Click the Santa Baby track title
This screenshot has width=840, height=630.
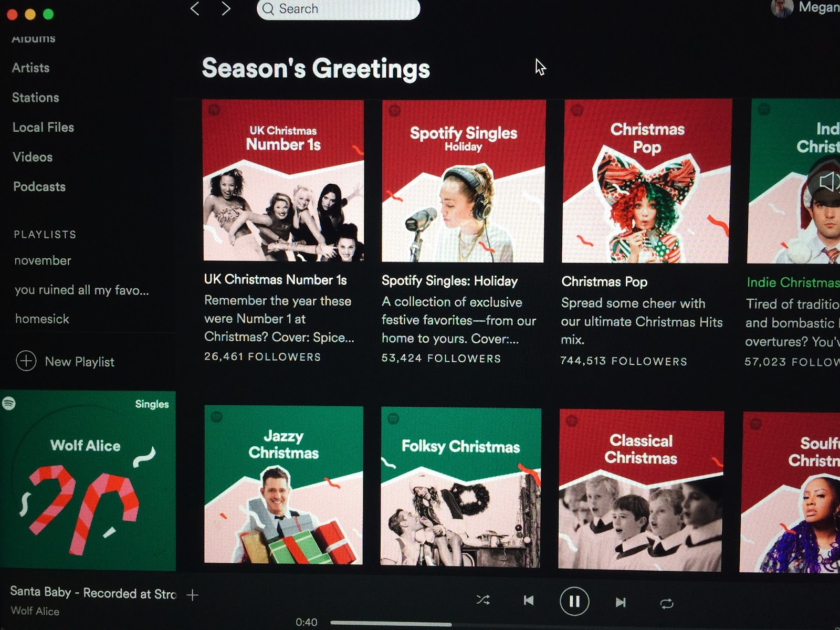coord(93,593)
